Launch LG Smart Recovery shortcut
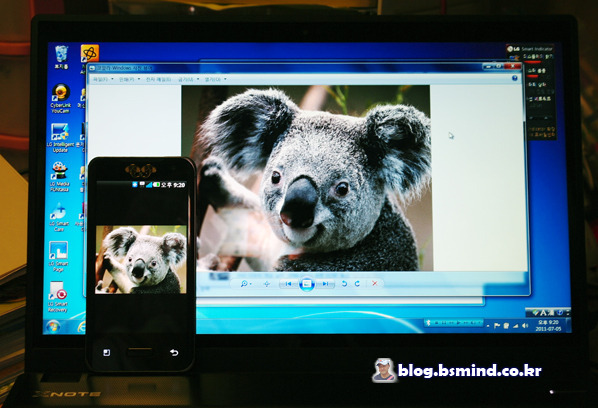 pyautogui.click(x=58, y=297)
